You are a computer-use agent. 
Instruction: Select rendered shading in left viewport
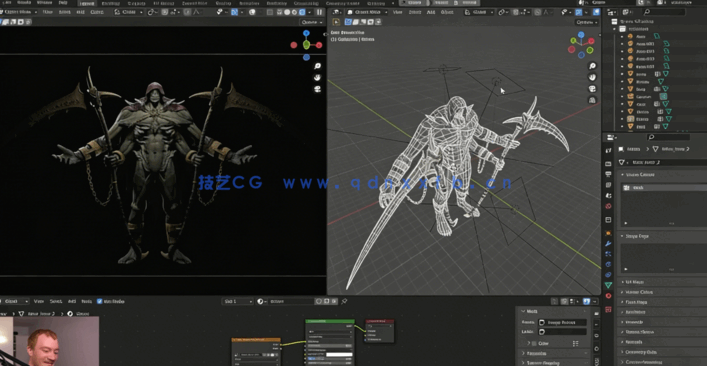click(302, 12)
